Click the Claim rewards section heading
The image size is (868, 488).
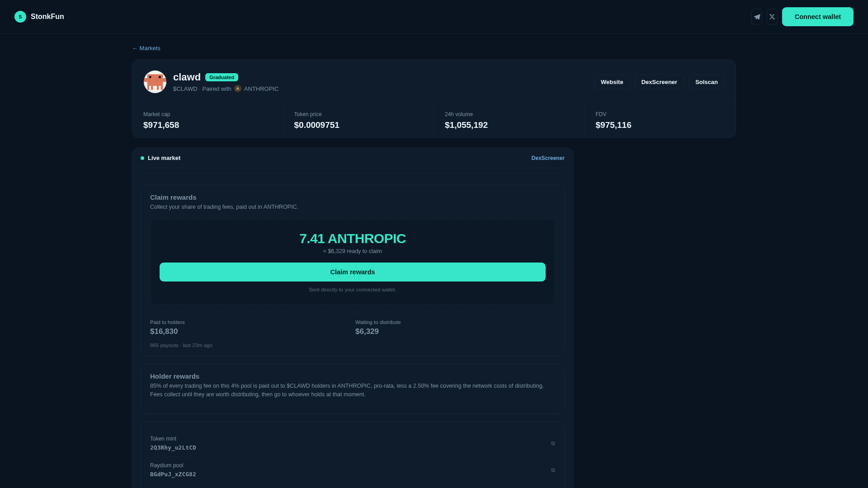click(x=173, y=197)
